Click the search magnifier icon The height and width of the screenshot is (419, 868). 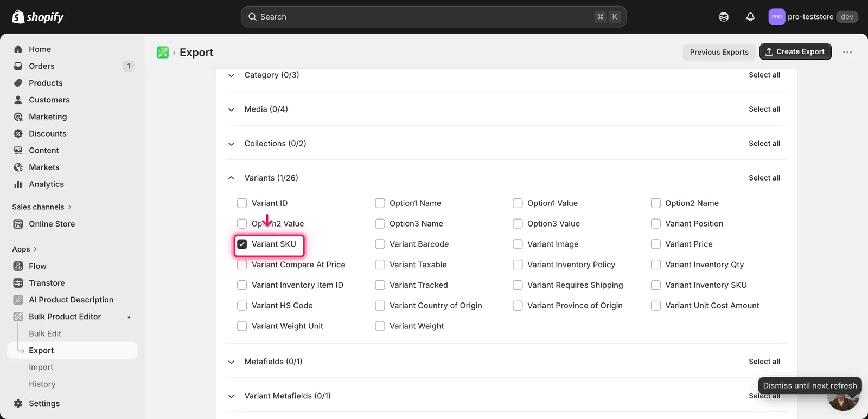(252, 17)
